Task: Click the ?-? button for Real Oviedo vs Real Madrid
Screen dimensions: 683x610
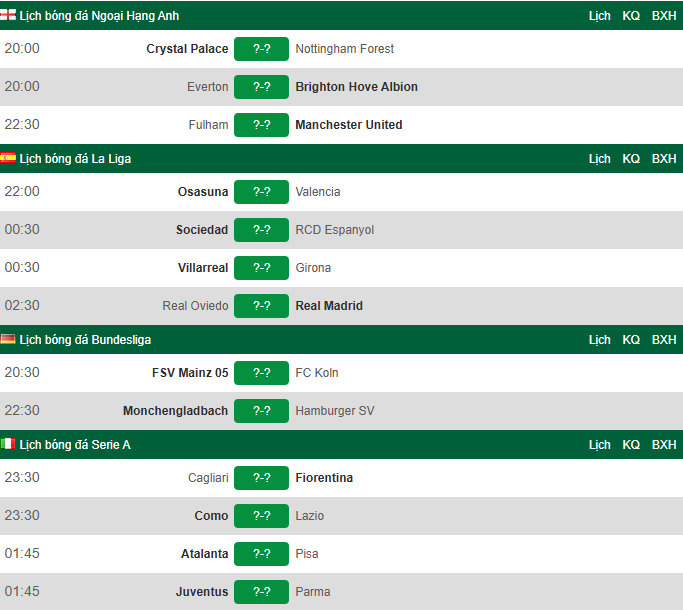Action: [261, 306]
